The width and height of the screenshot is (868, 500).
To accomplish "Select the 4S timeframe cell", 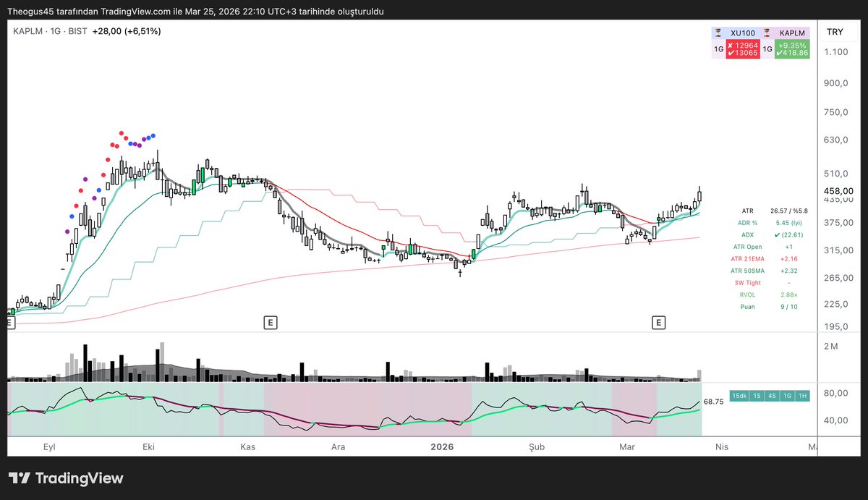I will point(772,396).
